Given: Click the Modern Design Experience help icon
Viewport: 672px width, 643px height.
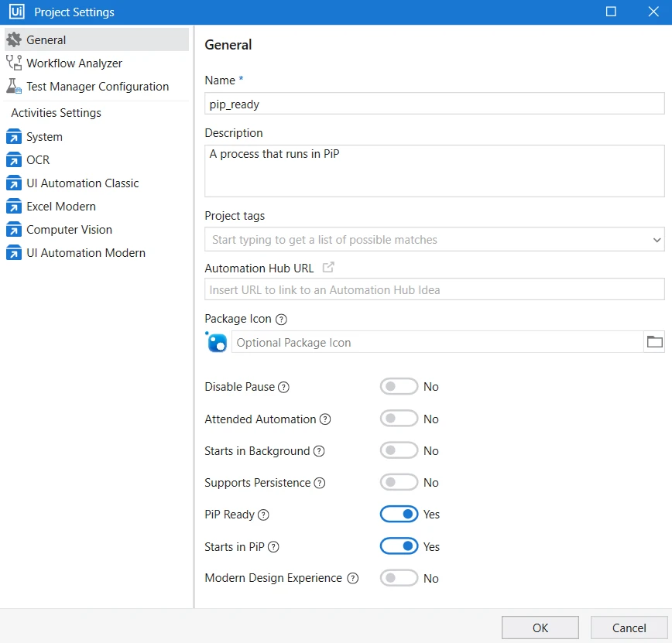Looking at the screenshot, I should click(353, 578).
